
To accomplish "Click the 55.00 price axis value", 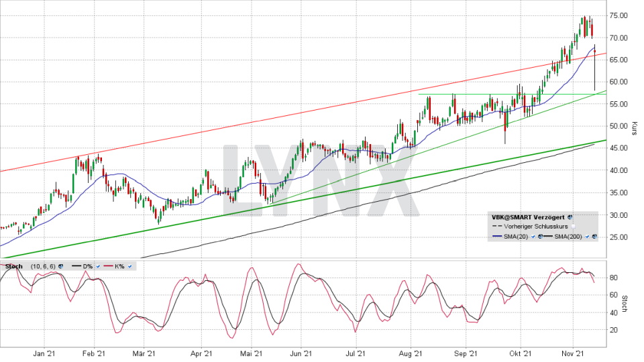I will (x=619, y=105).
